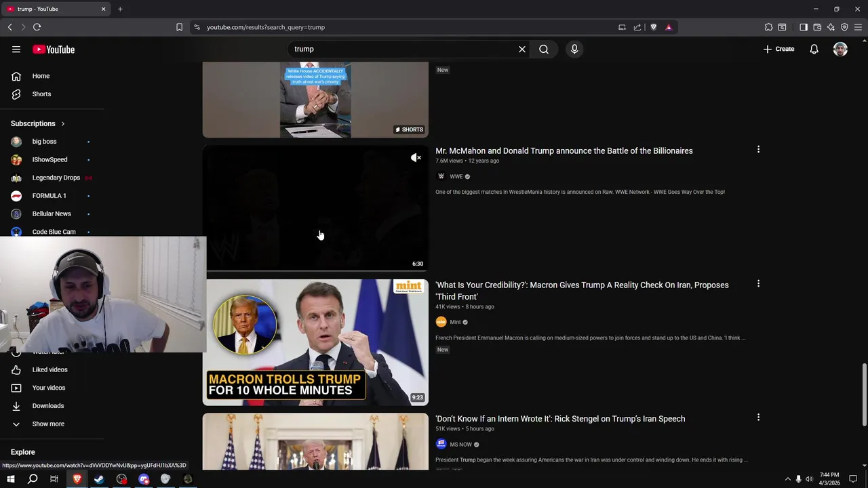The height and width of the screenshot is (488, 868).
Task: Expand the Subscriptions section
Action: point(38,123)
